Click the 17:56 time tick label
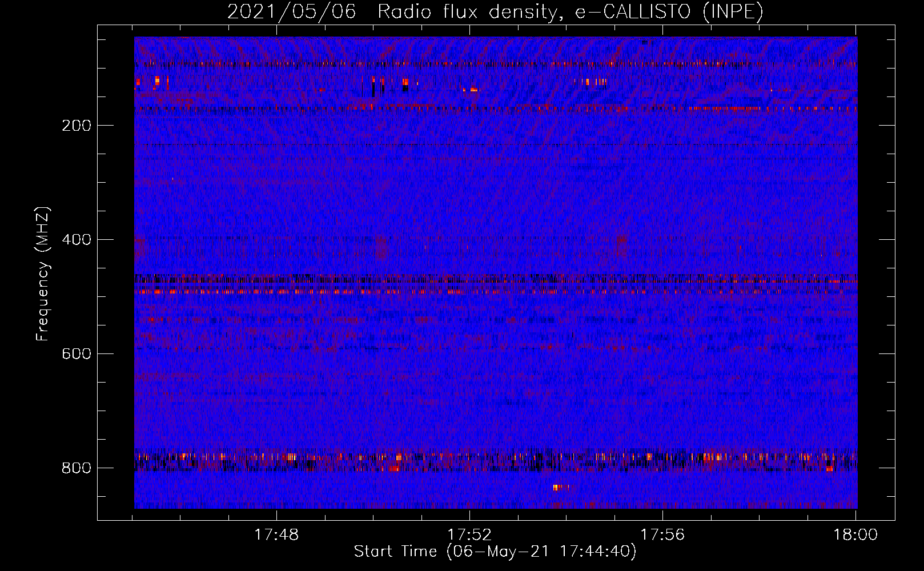The height and width of the screenshot is (571, 924). [x=662, y=535]
